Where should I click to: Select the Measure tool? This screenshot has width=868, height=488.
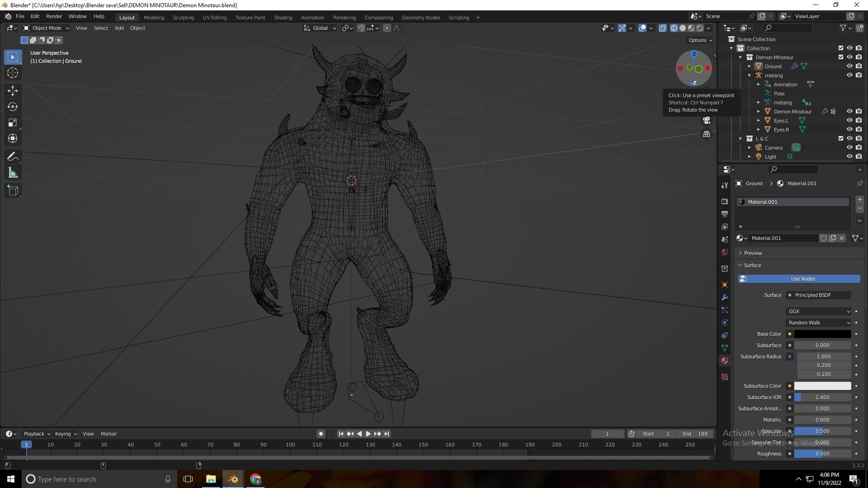tap(13, 172)
